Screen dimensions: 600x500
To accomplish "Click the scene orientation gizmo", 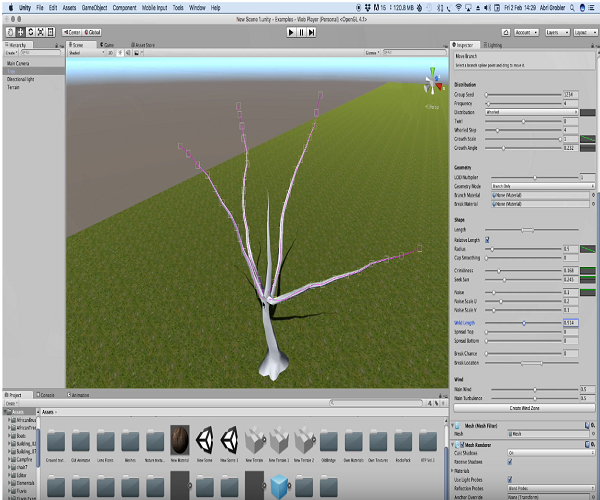I will (x=433, y=82).
